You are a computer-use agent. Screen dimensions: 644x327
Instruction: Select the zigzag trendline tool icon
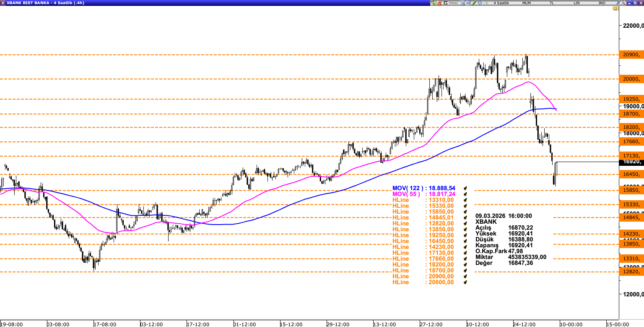[486, 3]
